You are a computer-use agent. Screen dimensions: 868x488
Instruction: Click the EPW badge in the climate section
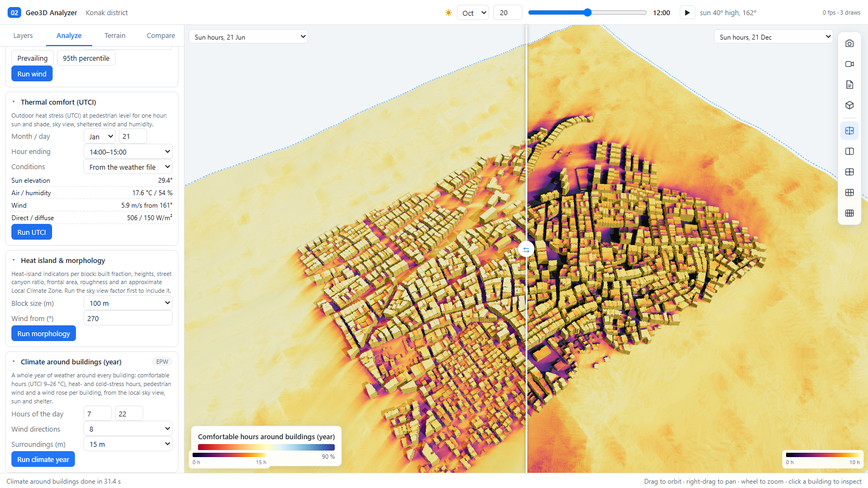tap(162, 362)
